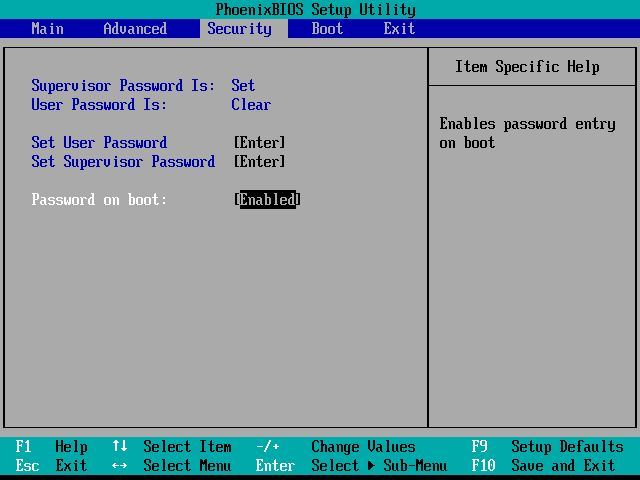Go to the Boot tab
Viewport: 640px width, 480px height.
327,29
